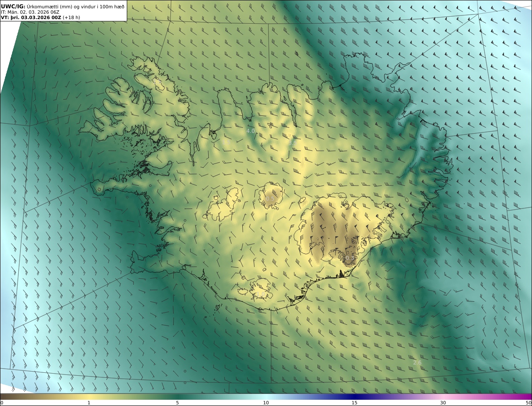Click the '10' tick on colorbar

click(266, 403)
